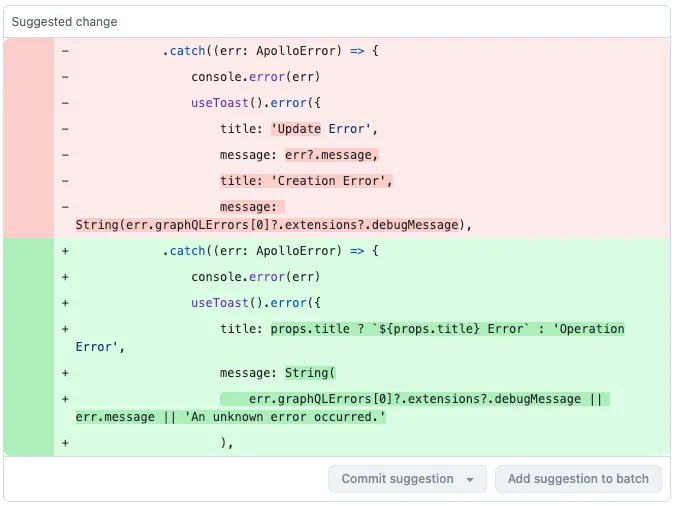Viewport: 674px width, 506px height.
Task: Click the Suggested change header label
Action: point(64,22)
